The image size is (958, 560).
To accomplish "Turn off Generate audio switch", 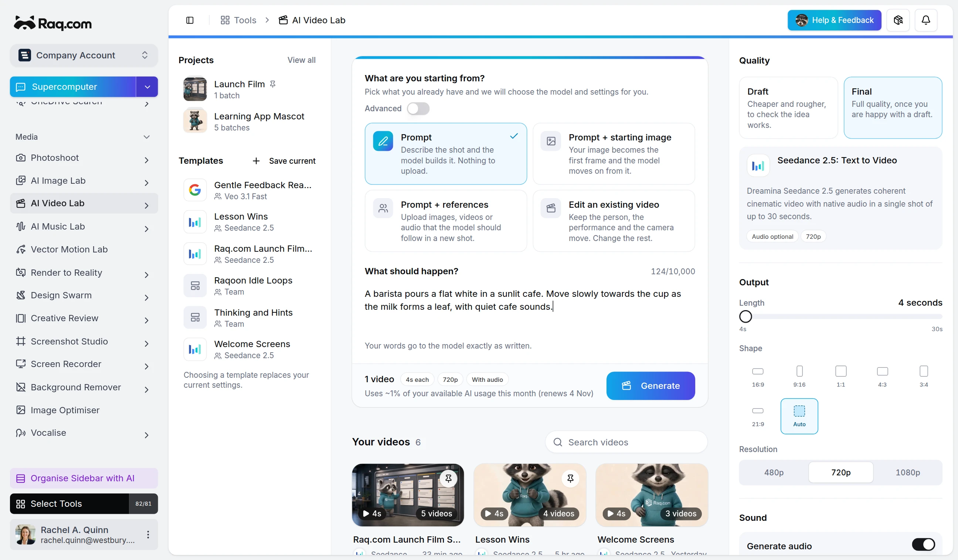I will [923, 545].
